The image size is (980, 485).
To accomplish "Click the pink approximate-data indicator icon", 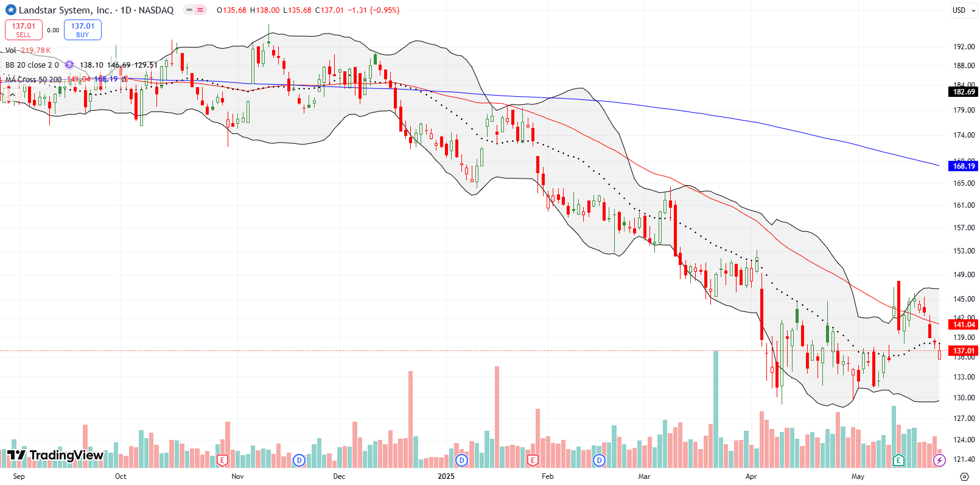I will click(200, 10).
